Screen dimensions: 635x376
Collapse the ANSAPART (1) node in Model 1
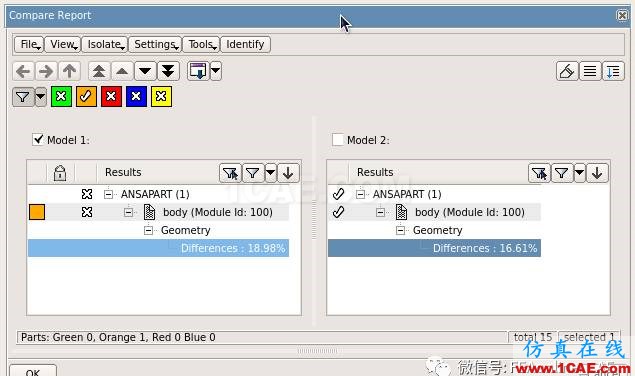(x=108, y=194)
